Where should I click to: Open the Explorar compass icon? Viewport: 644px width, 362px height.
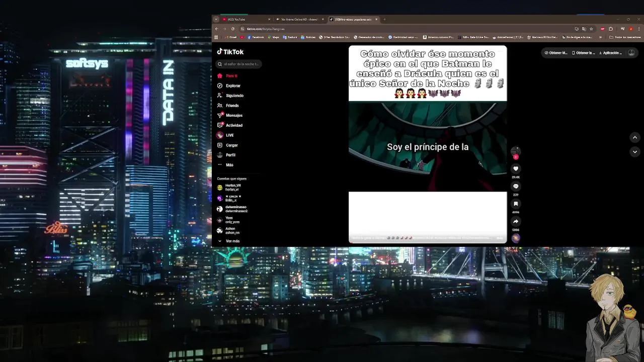(220, 85)
